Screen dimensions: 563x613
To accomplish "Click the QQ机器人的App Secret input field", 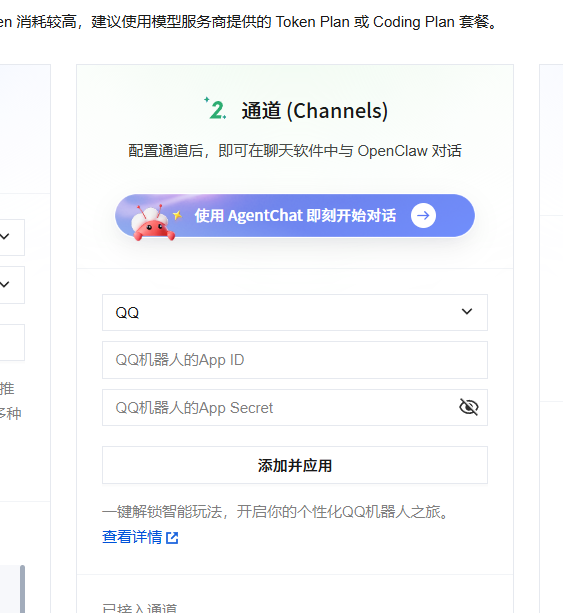I will click(x=295, y=407).
